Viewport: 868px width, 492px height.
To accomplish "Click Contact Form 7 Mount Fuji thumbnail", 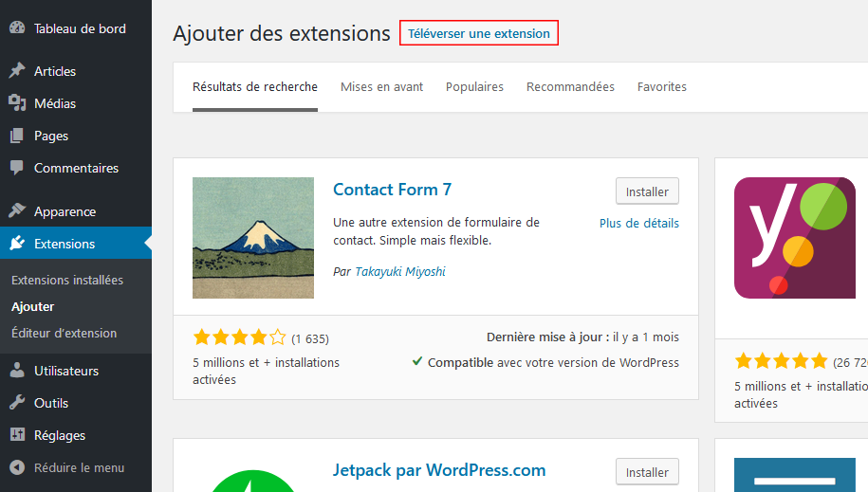I will click(x=253, y=238).
